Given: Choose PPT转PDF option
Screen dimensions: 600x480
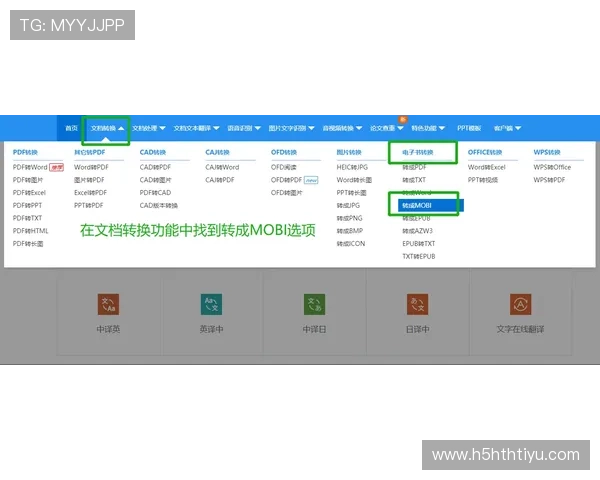Looking at the screenshot, I should pos(88,206).
